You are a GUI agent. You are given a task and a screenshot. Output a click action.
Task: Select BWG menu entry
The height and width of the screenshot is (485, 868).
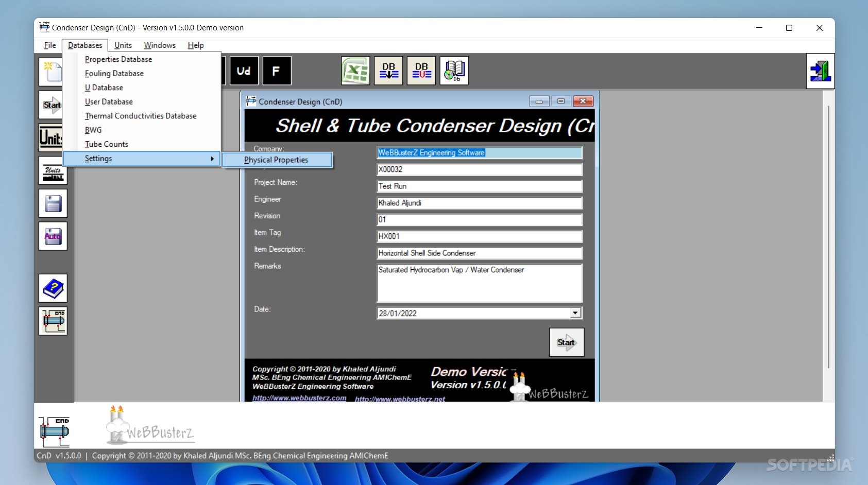(142, 130)
